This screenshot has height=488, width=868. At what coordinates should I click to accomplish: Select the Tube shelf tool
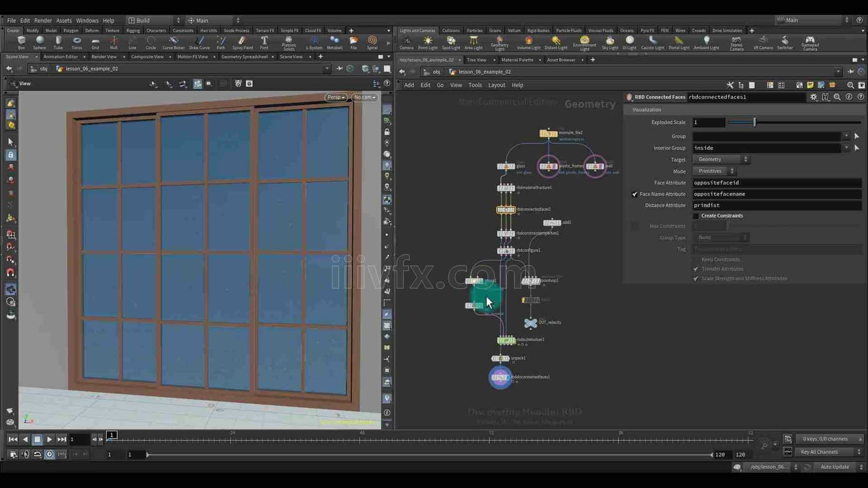[x=58, y=43]
